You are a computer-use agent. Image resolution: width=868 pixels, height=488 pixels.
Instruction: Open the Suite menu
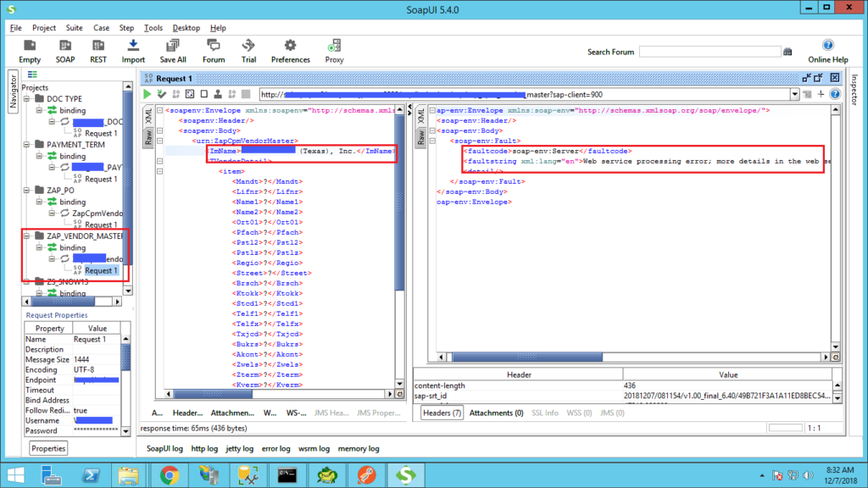(74, 28)
